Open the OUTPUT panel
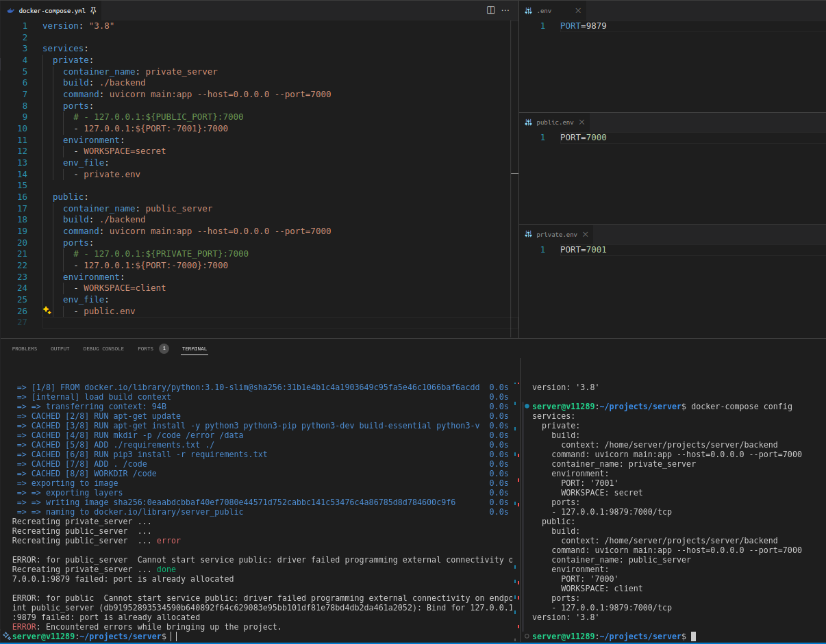This screenshot has width=826, height=644. (60, 348)
